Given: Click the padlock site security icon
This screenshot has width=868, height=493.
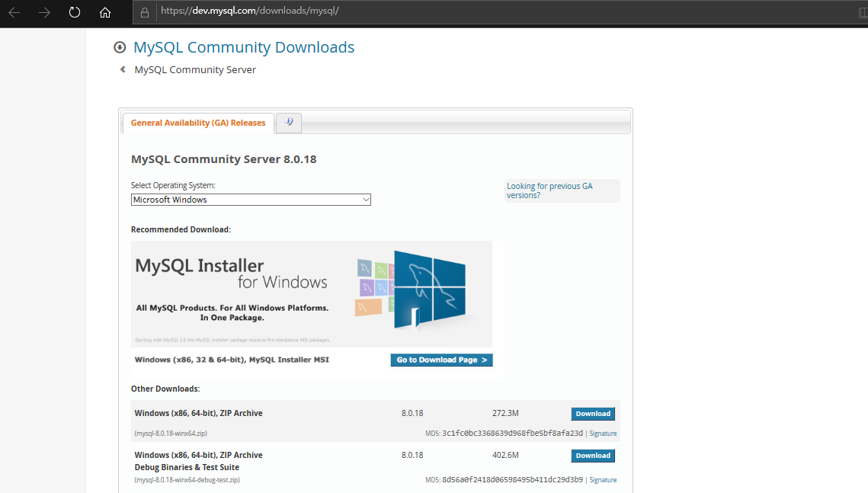Looking at the screenshot, I should [145, 12].
